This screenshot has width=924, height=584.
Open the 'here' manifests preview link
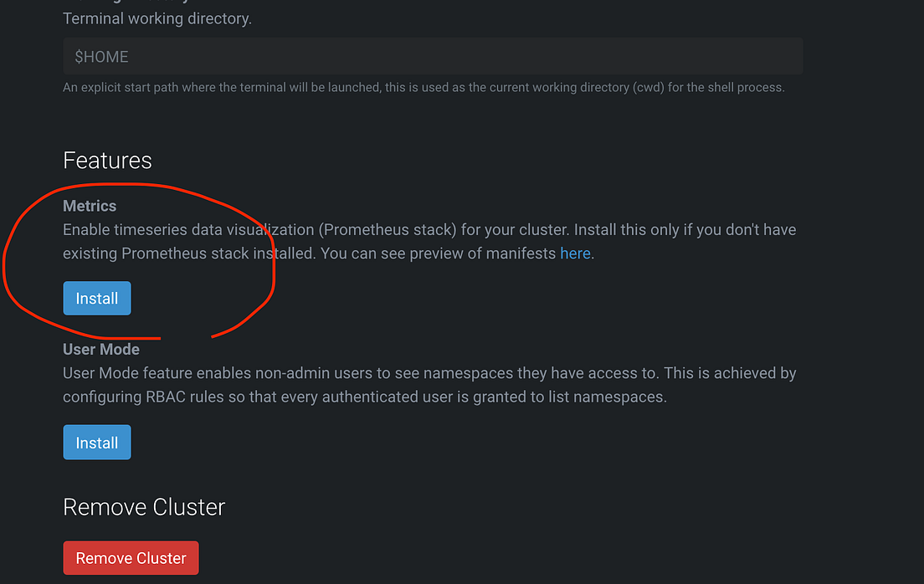pyautogui.click(x=575, y=254)
